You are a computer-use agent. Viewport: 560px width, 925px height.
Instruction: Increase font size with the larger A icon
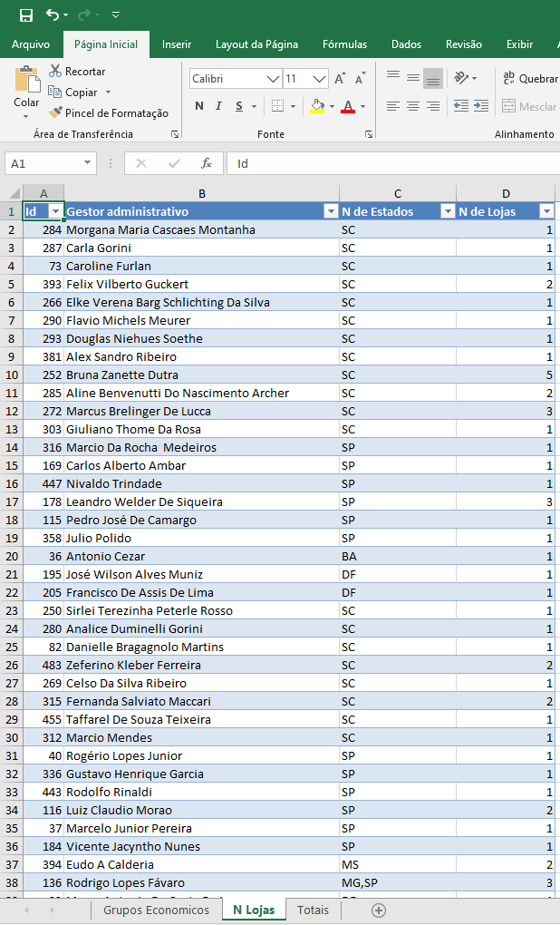(x=339, y=79)
